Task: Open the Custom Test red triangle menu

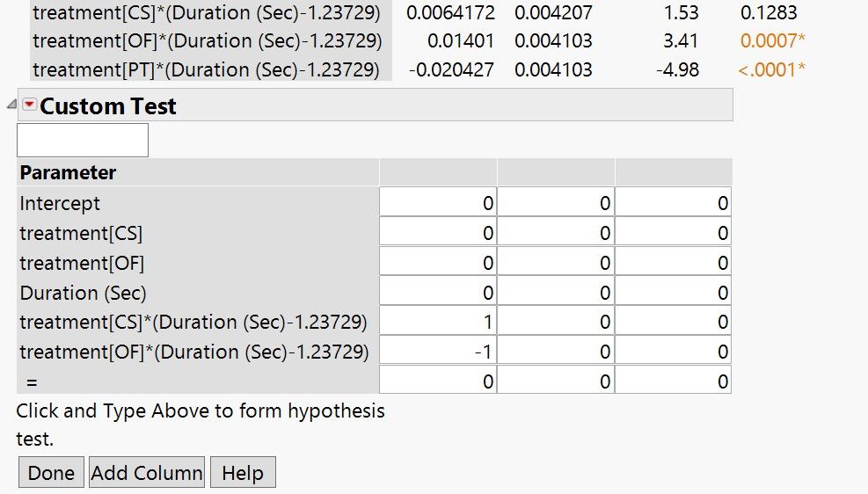Action: (x=29, y=104)
